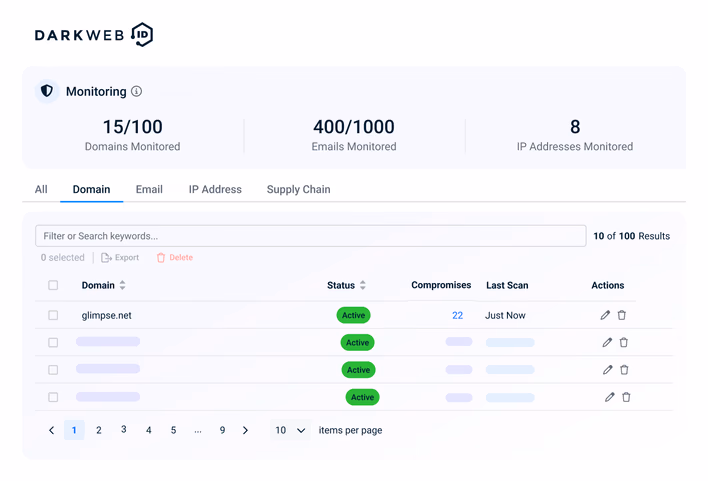Open the Email tab
Viewport: 708px width, 481px height.
click(x=149, y=189)
